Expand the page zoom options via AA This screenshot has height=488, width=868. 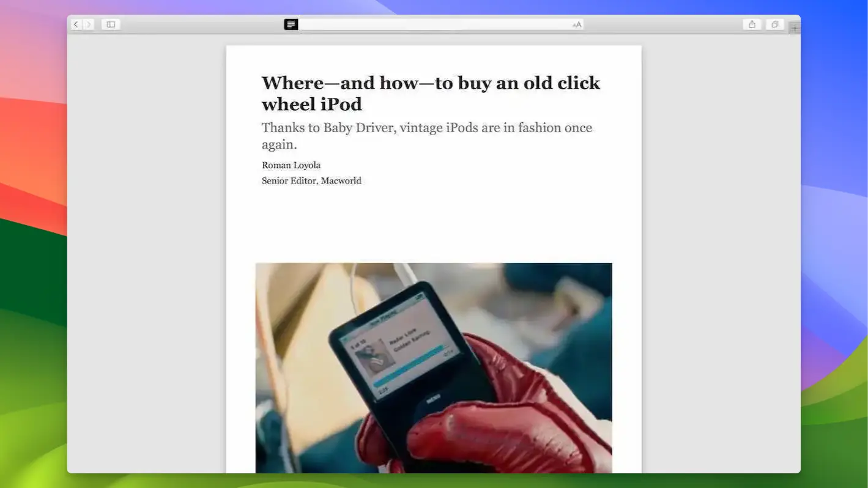coord(576,24)
